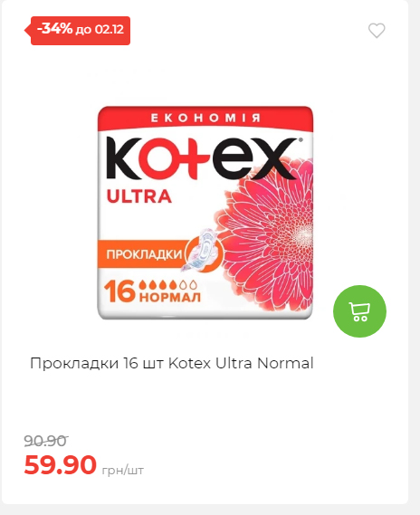The image size is (420, 515).
Task: Click the грн/шт unit label
Action: tap(123, 471)
